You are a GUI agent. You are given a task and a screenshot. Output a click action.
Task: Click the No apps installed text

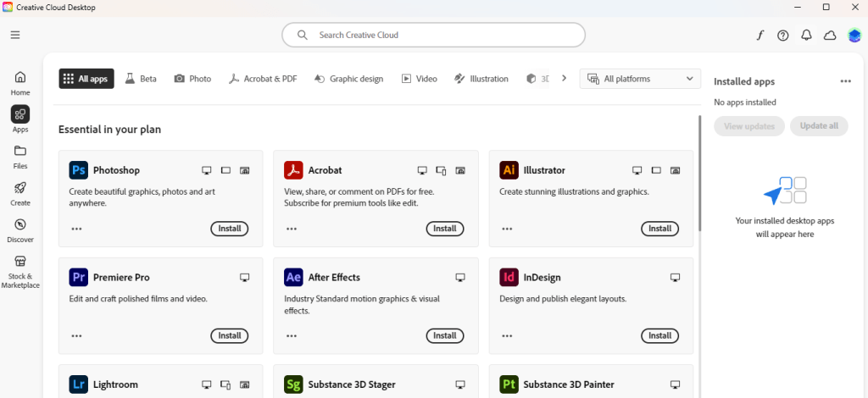click(x=744, y=102)
